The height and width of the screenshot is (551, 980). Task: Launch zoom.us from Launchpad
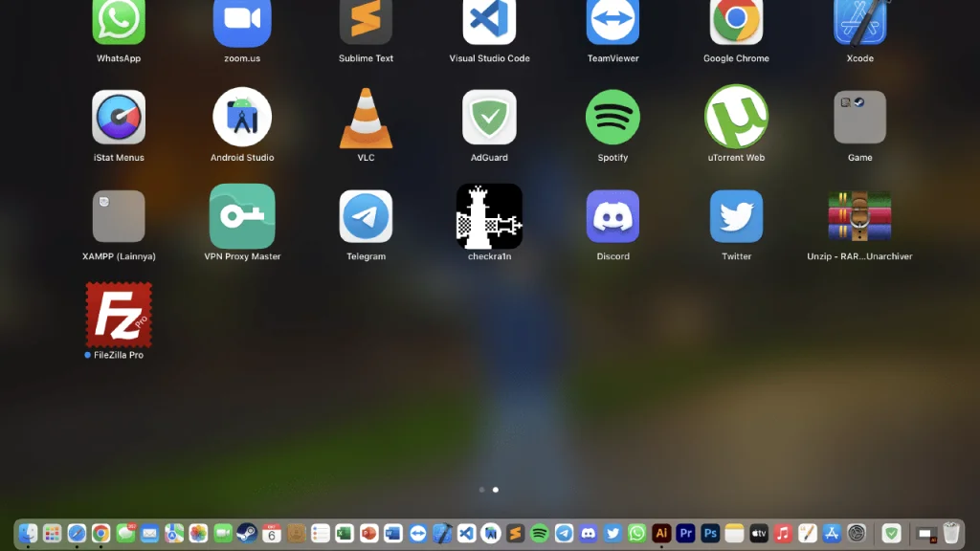(242, 23)
